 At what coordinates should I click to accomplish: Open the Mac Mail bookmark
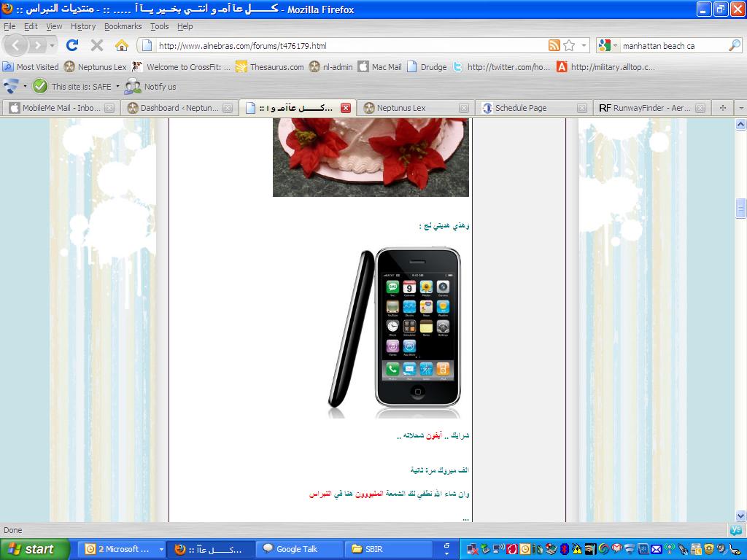380,66
